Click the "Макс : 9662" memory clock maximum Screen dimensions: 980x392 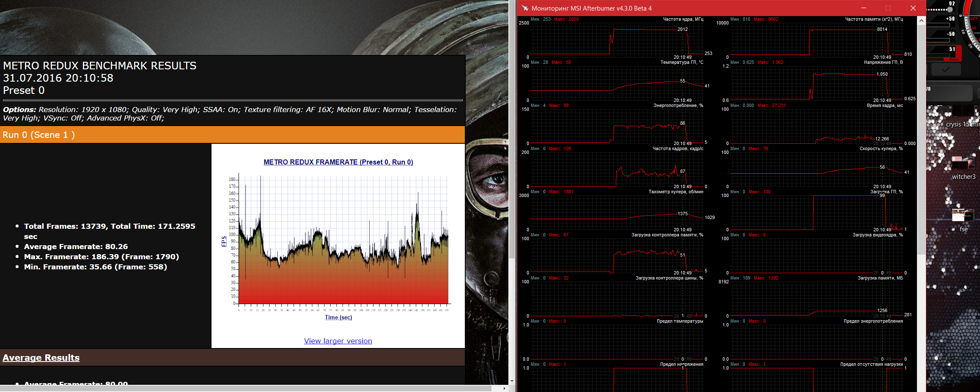pos(766,19)
